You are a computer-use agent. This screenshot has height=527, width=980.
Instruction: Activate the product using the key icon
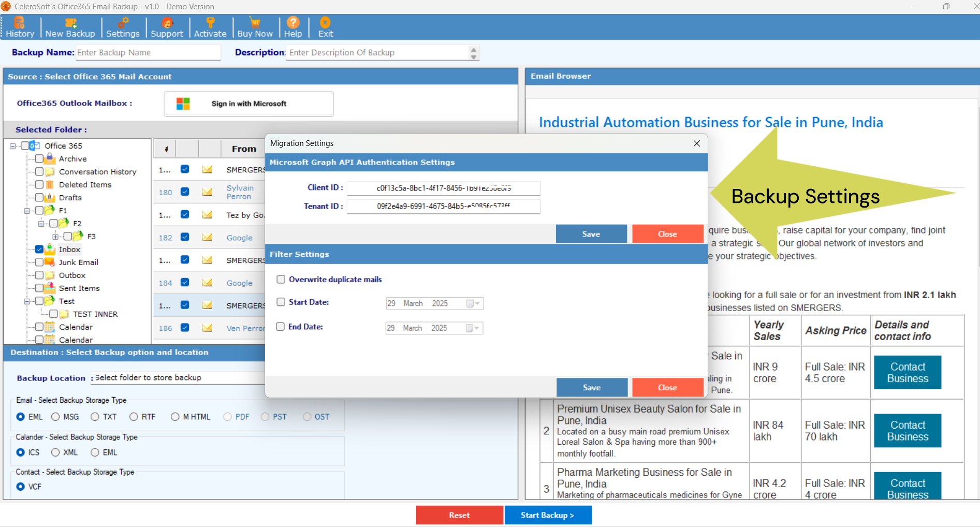[x=210, y=26]
